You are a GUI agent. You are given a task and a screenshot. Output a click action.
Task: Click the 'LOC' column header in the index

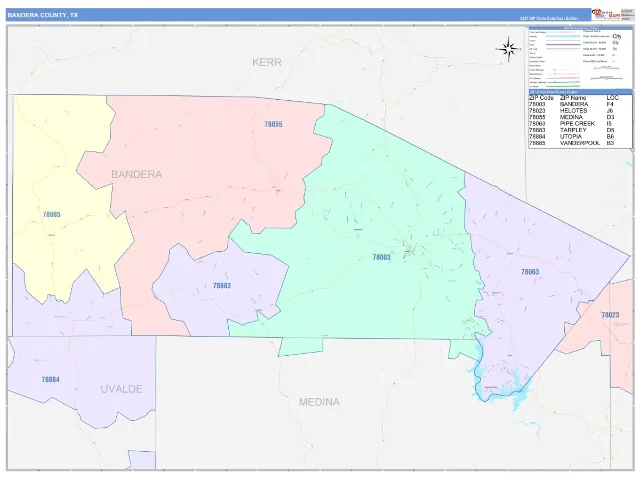tap(613, 98)
